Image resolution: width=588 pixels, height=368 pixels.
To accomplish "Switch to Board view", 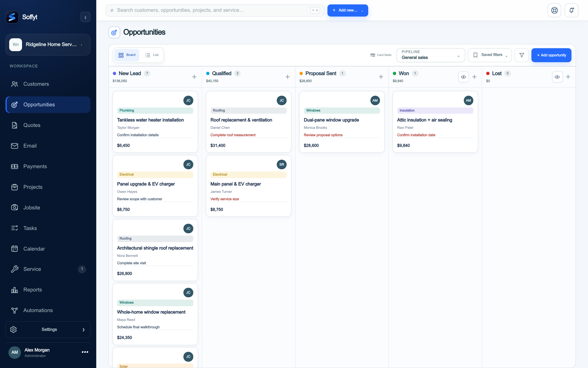I will click(x=127, y=55).
